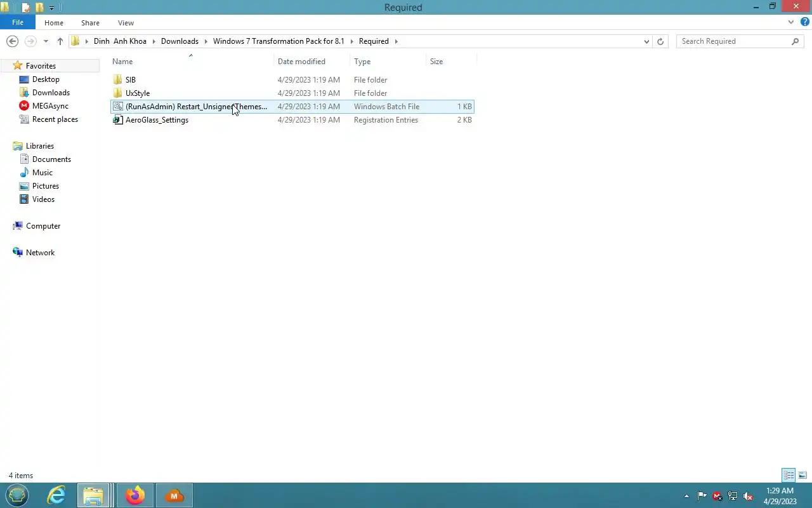The width and height of the screenshot is (812, 508).
Task: Expand breadcrumb arrow after Dinh Anh Khoa
Action: coord(154,41)
